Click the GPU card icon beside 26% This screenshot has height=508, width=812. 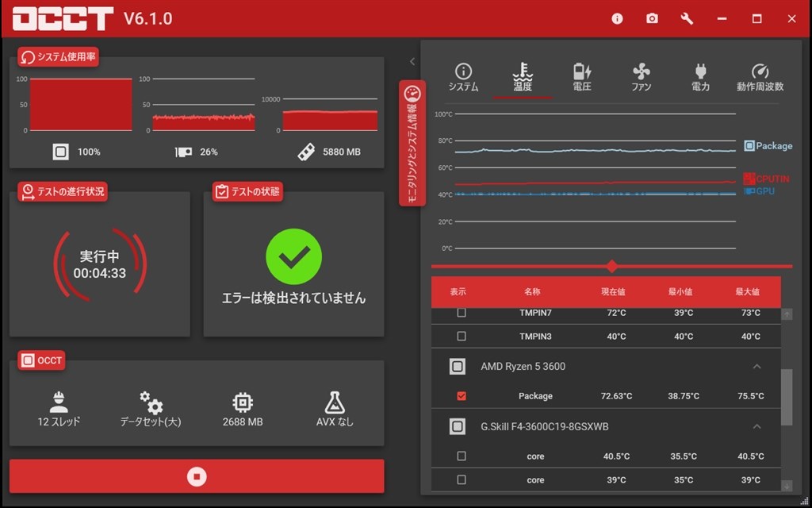point(183,152)
